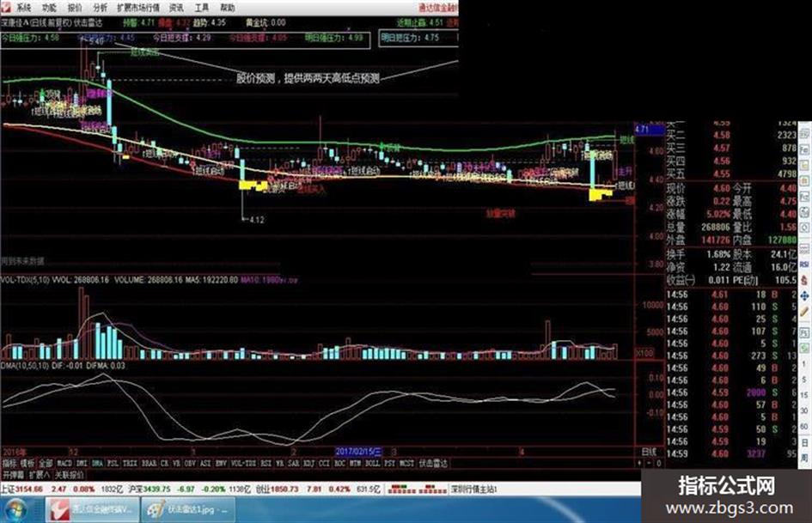
Task: Click the red-green market breadth indicator in the status bar
Action: (417, 489)
